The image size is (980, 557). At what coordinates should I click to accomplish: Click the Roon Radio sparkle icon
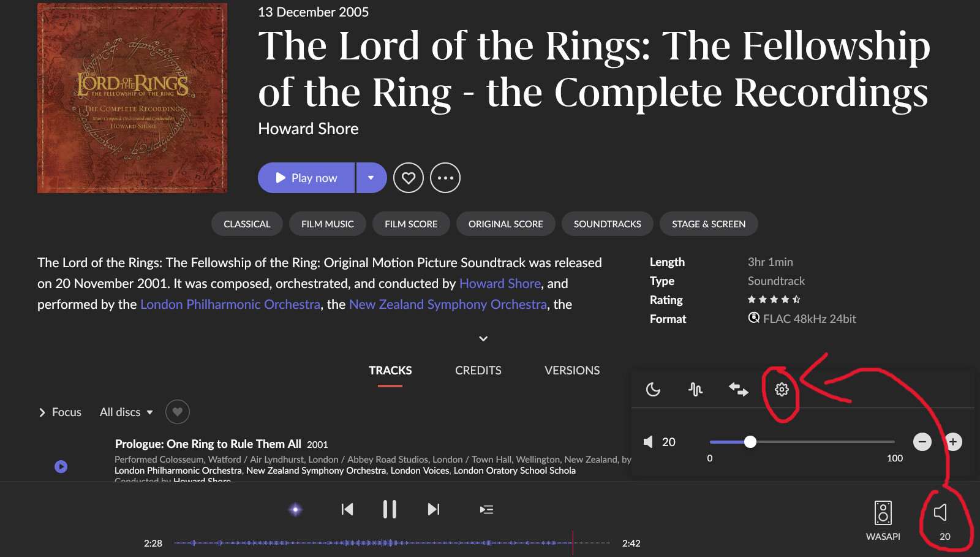coord(295,509)
